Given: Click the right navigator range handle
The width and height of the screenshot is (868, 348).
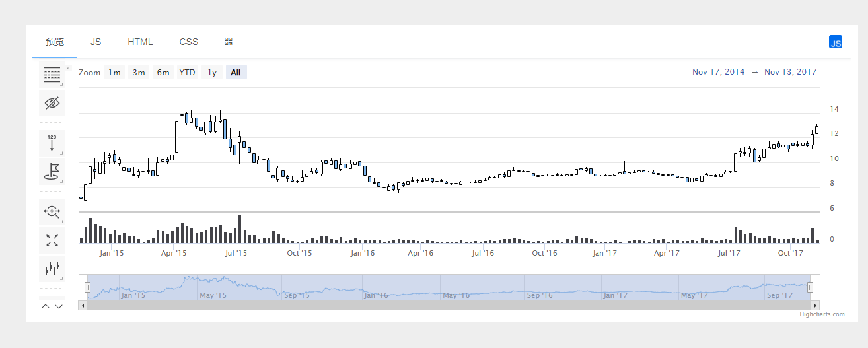Looking at the screenshot, I should click(810, 287).
